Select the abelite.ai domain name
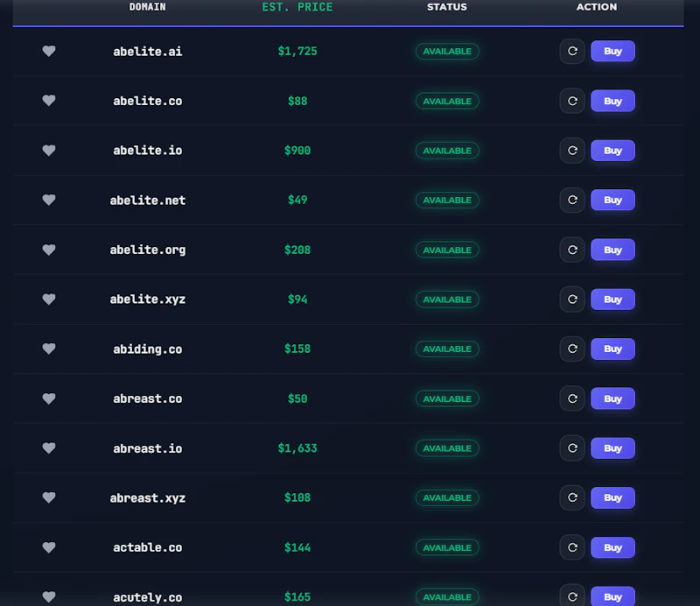The height and width of the screenshot is (606, 700). pos(147,52)
